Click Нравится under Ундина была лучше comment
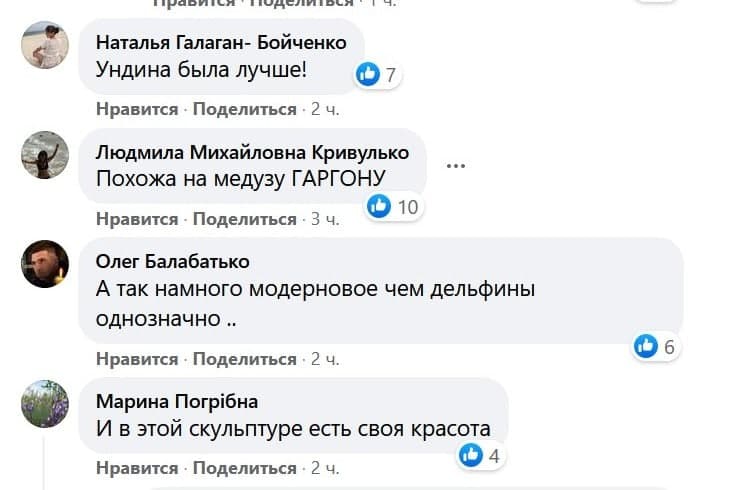 pos(137,109)
